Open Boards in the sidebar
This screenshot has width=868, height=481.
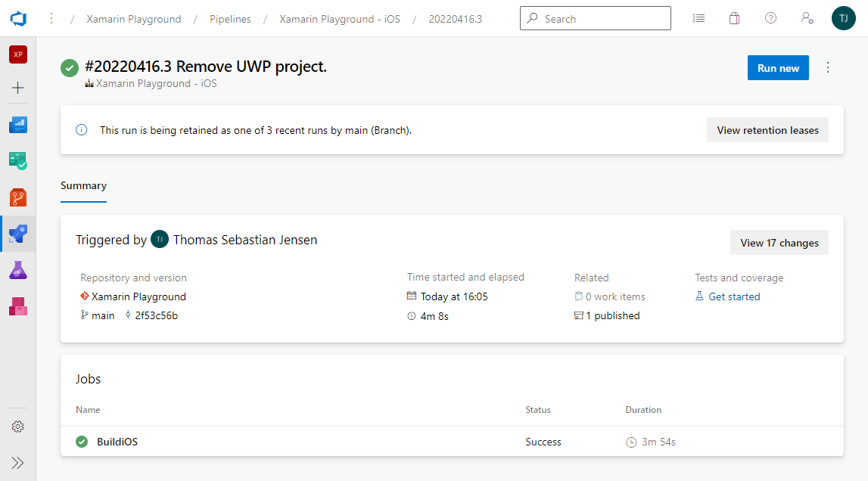point(18,125)
